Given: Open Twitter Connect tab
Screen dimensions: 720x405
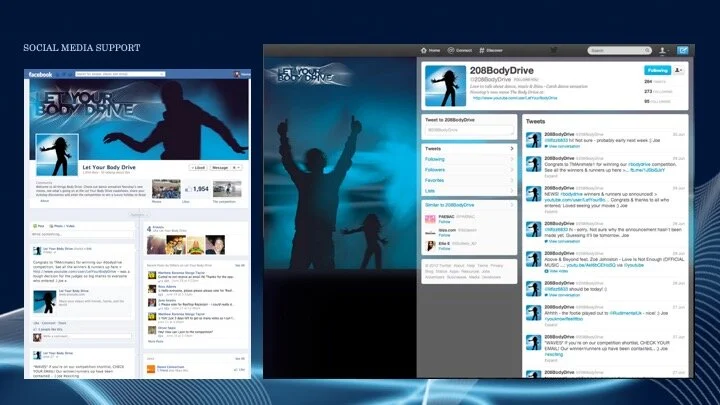Looking at the screenshot, I should point(460,51).
